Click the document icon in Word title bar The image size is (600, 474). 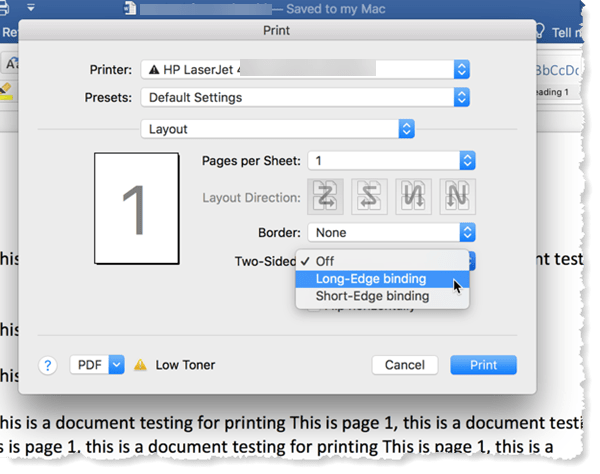[130, 8]
